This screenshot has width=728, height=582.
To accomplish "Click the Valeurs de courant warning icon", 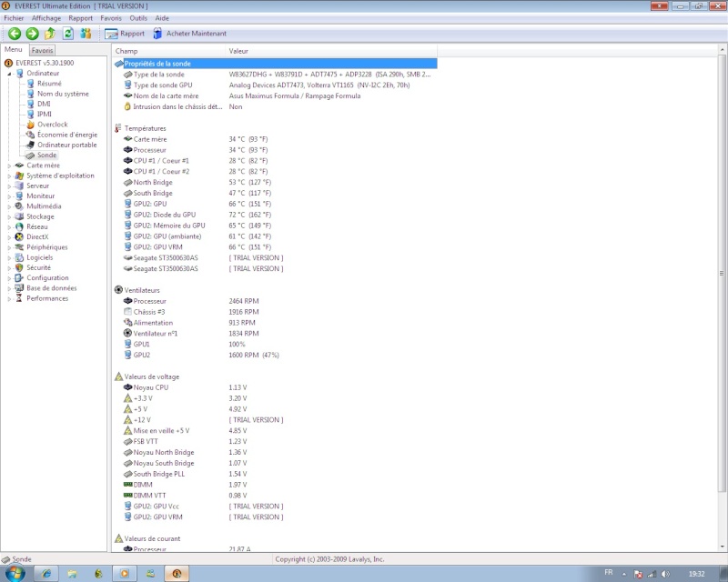I will coord(118,538).
